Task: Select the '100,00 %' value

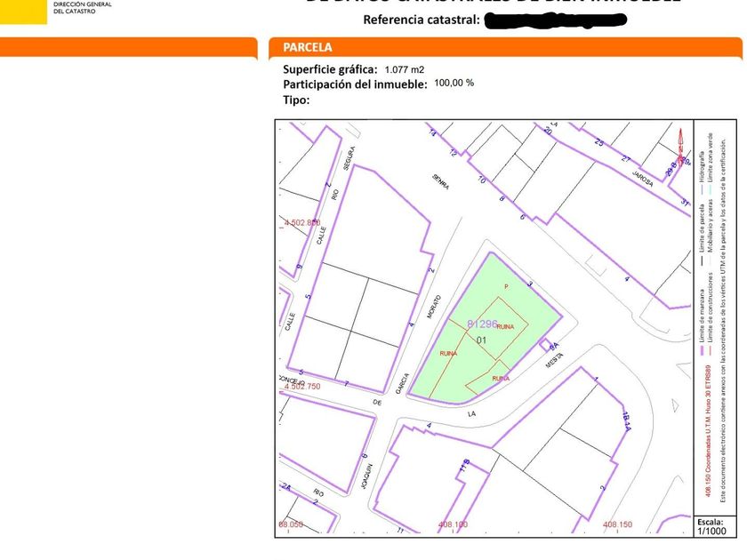Action: pyautogui.click(x=454, y=83)
